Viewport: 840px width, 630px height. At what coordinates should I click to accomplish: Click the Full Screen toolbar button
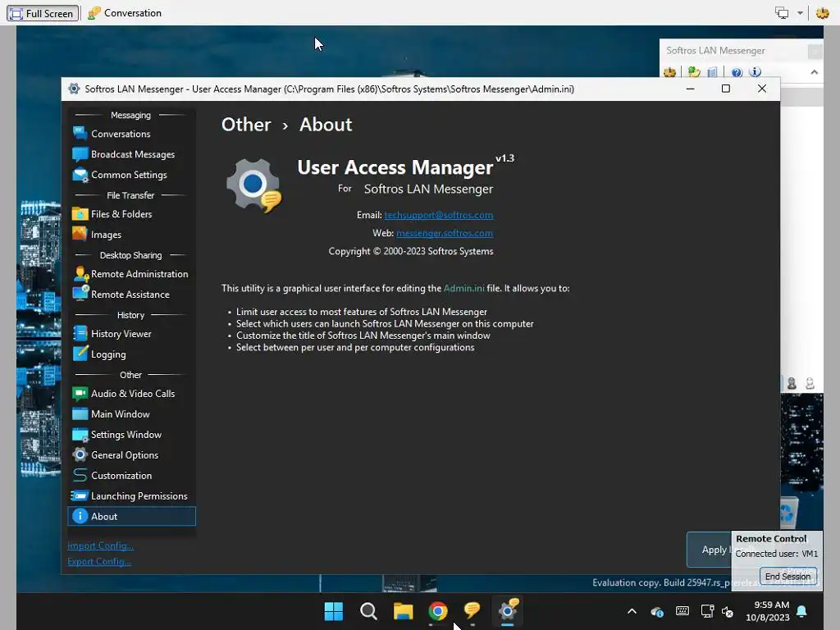[43, 13]
